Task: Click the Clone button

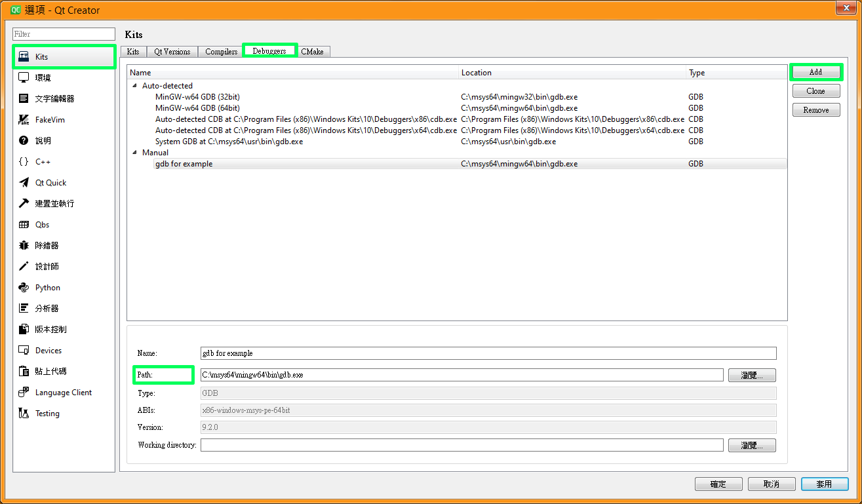Action: [815, 91]
